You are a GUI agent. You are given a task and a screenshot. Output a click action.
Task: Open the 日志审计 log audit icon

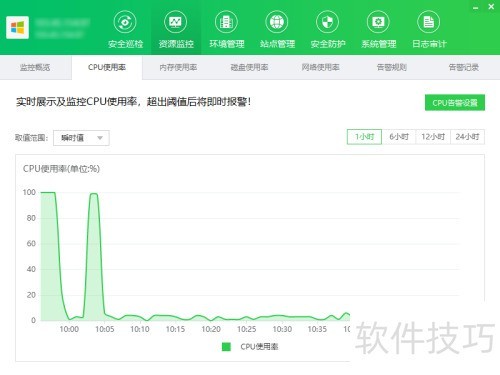click(x=429, y=22)
